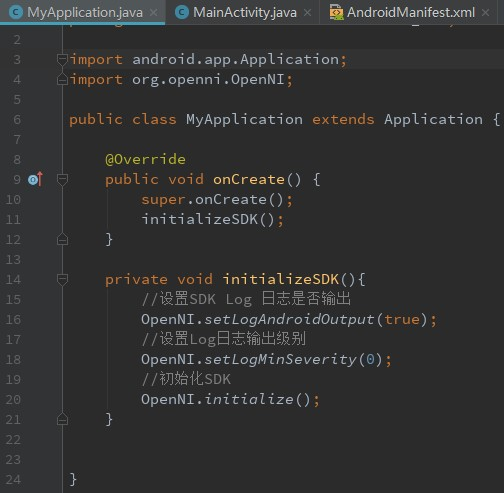Click the line number 16 in the gutter
Viewport: 504px width, 493px height.
[x=13, y=319]
